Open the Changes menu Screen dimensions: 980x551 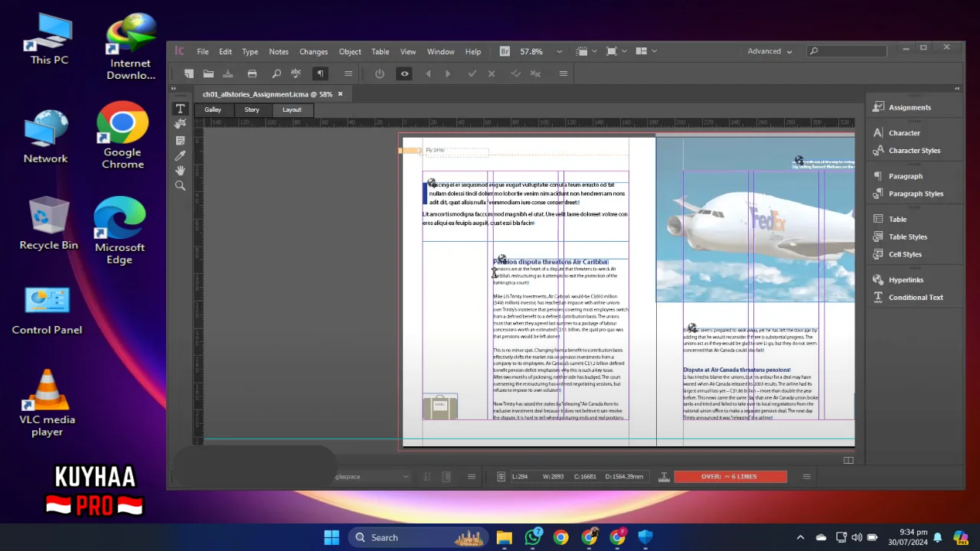[x=314, y=51]
